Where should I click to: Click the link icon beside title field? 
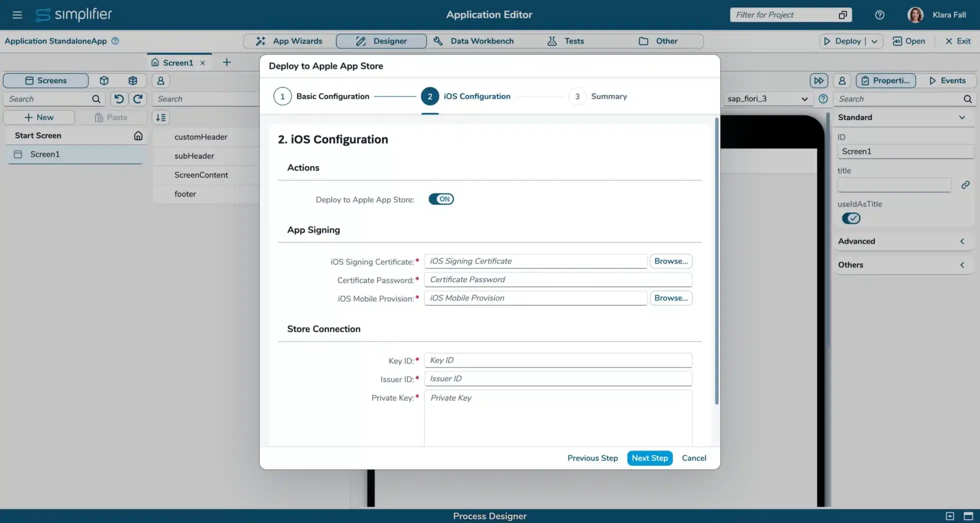point(965,185)
